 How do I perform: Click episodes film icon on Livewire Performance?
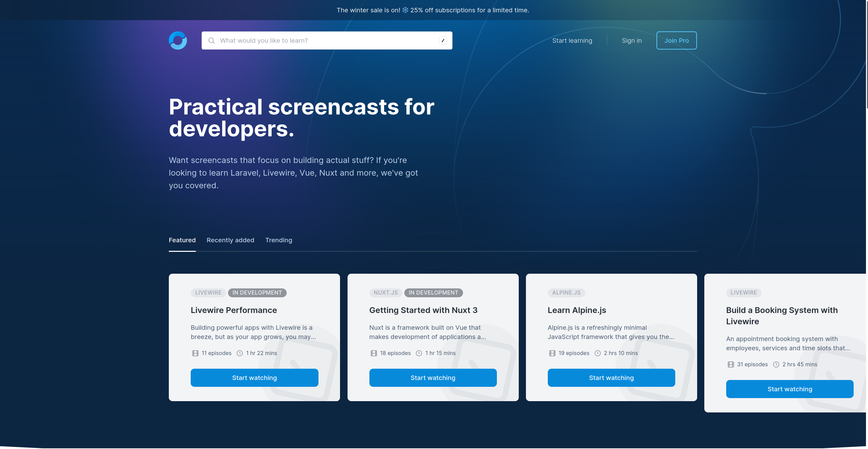coord(195,353)
